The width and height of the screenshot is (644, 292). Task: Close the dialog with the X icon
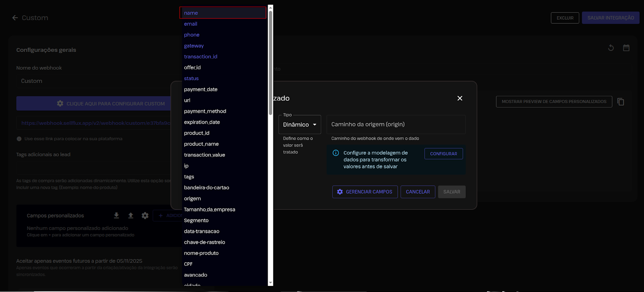click(x=460, y=98)
